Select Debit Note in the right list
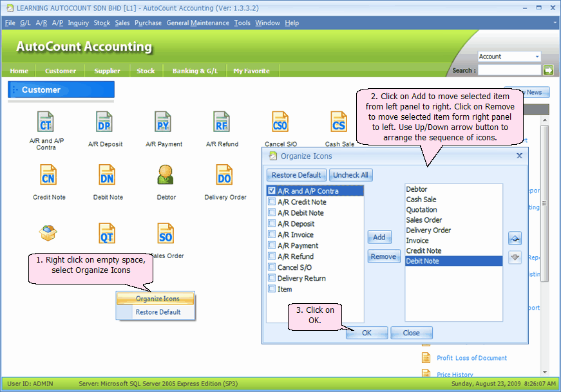This screenshot has height=392, width=561. pos(453,261)
